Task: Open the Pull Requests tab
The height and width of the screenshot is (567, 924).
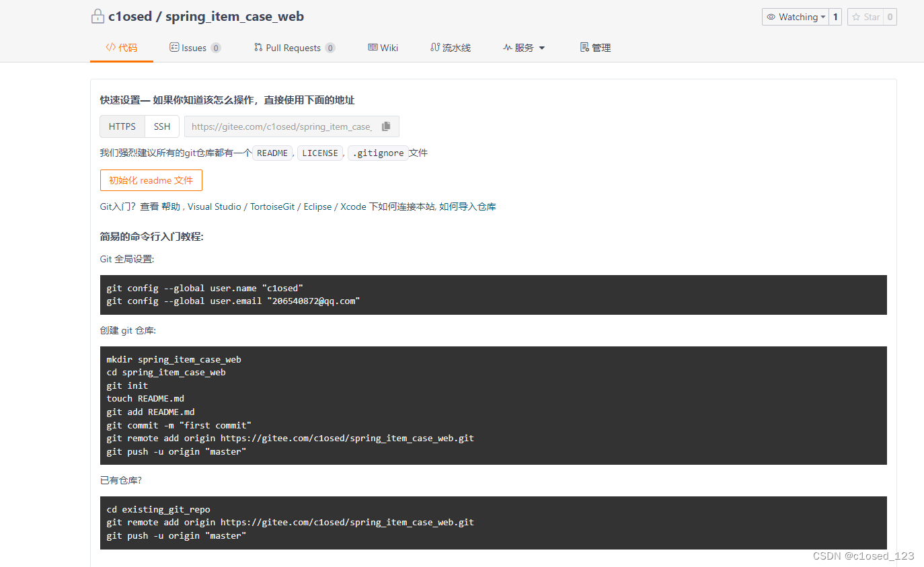Action: (294, 48)
